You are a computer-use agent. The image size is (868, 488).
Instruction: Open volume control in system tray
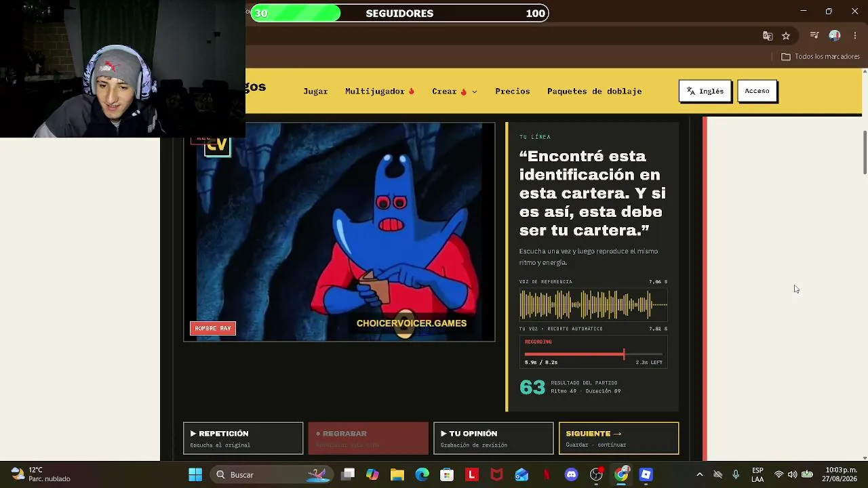click(x=792, y=474)
